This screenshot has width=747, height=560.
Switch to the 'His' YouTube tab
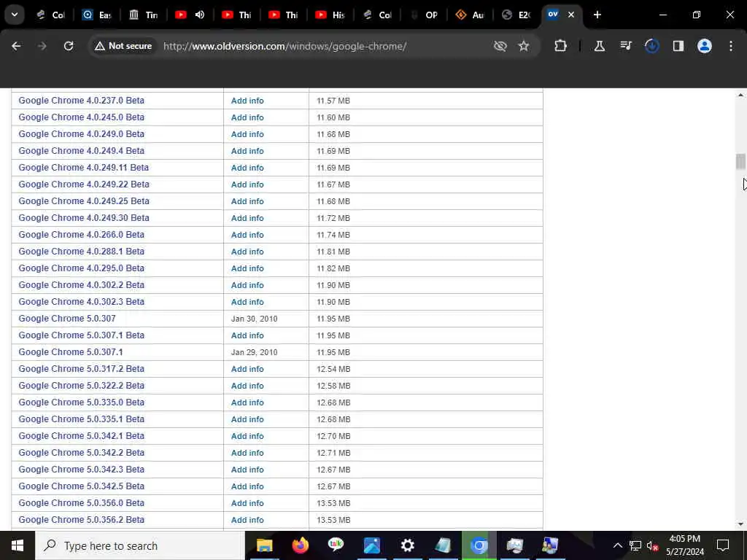(330, 15)
